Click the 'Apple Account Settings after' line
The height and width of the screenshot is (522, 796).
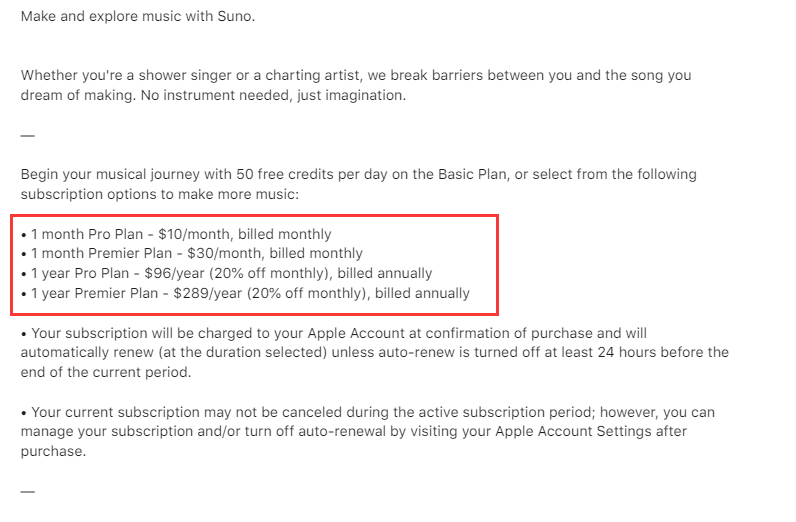tap(354, 432)
